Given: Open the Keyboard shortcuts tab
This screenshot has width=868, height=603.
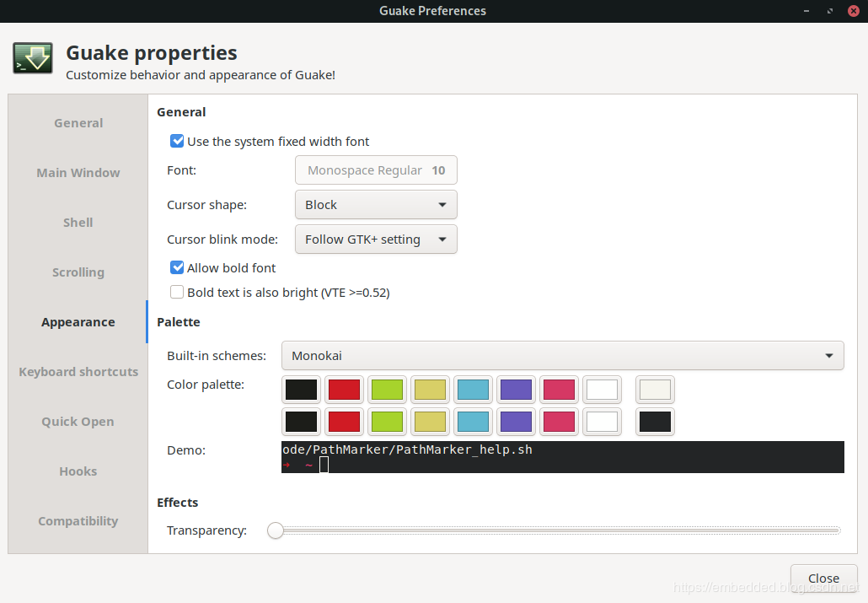Looking at the screenshot, I should click(x=78, y=372).
